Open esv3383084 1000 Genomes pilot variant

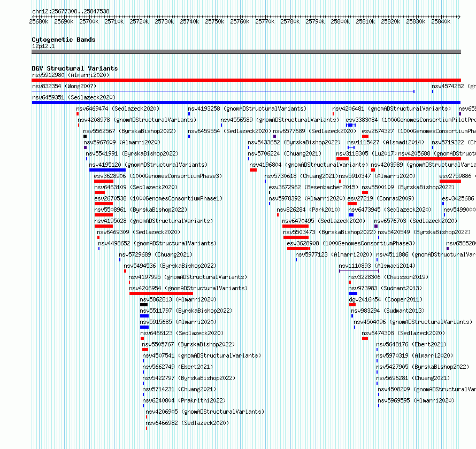tap(411, 120)
